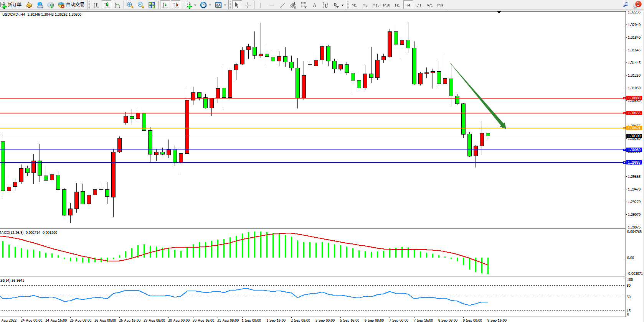Viewport: 644px width, 322px height.
Task: Click the New Order button
Action: pyautogui.click(x=11, y=5)
